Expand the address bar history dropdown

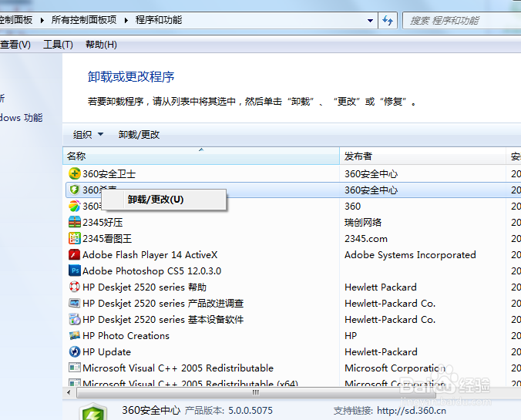pos(370,21)
